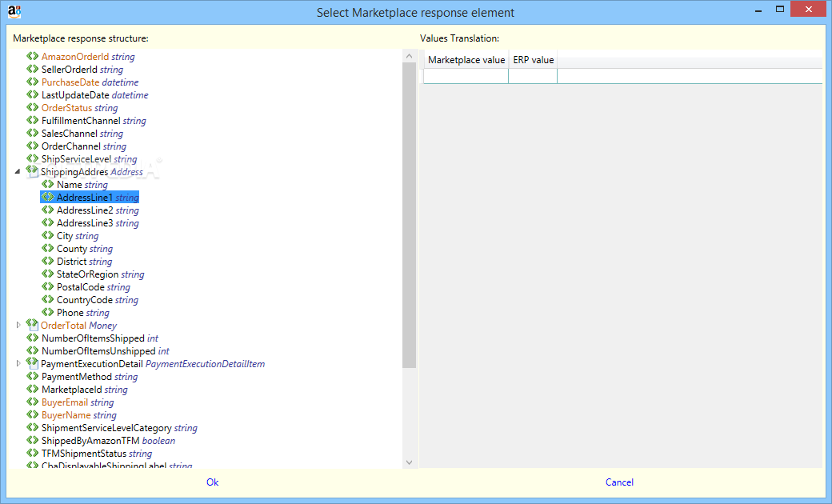Click the element icon beside OrderStatus
This screenshot has height=504, width=832.
point(32,107)
